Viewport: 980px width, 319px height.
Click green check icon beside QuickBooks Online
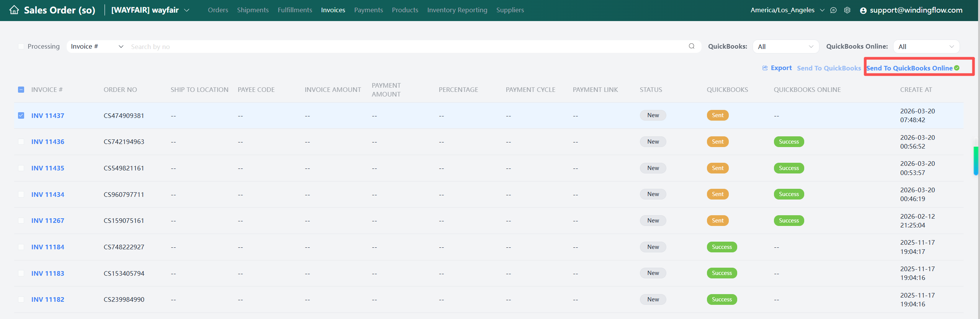[x=957, y=68]
